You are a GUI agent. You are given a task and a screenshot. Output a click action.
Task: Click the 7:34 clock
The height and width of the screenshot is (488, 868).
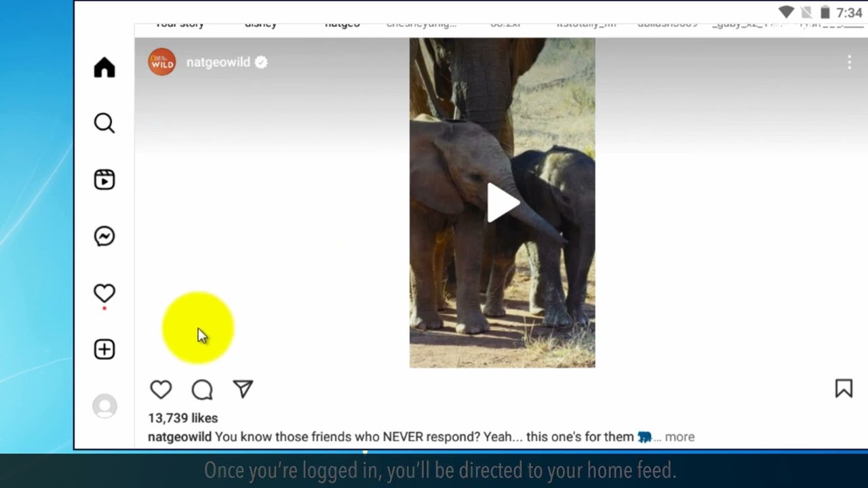click(x=849, y=12)
